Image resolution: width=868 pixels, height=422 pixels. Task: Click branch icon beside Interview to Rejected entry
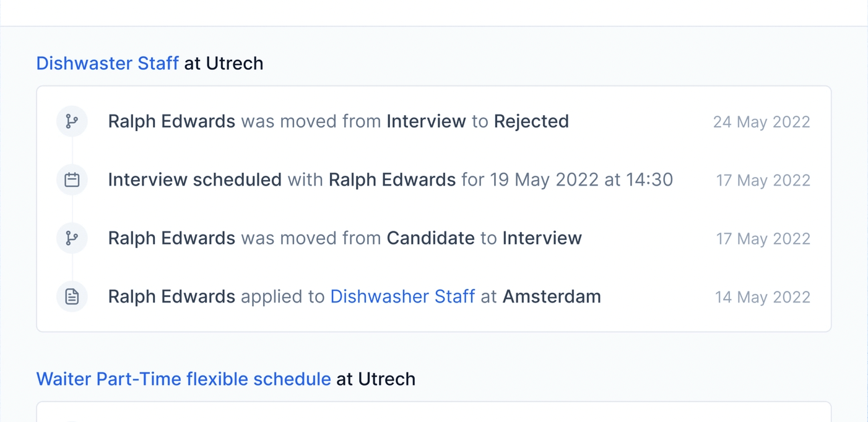click(72, 121)
